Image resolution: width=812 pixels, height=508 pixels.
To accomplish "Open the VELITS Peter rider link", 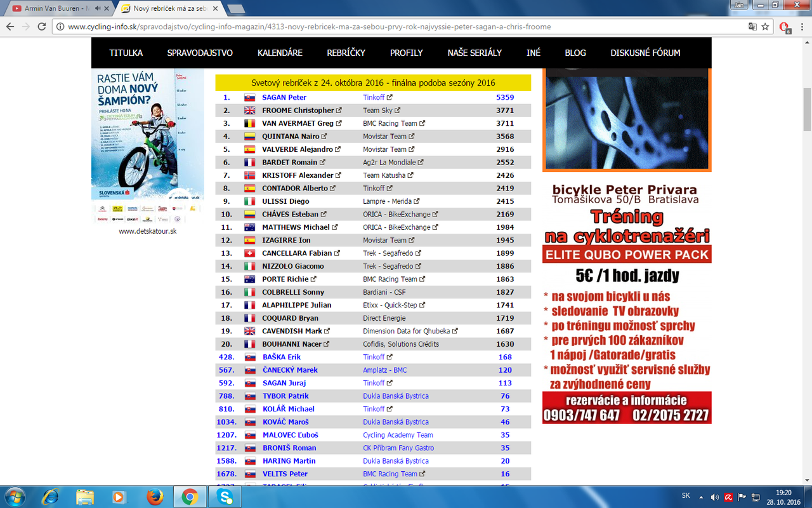I will [x=285, y=474].
